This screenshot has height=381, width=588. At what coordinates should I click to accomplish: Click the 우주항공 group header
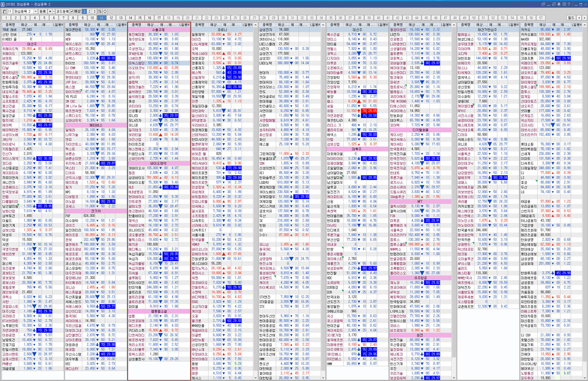click(x=420, y=278)
